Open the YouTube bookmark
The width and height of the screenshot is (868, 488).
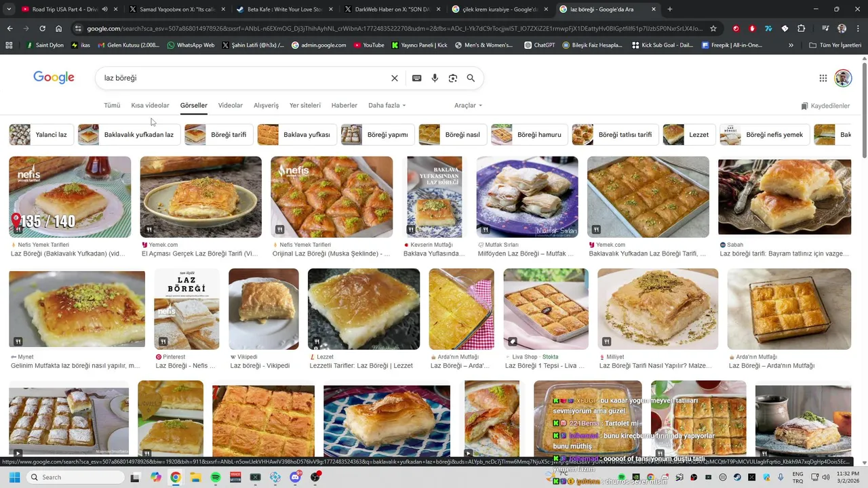[368, 45]
